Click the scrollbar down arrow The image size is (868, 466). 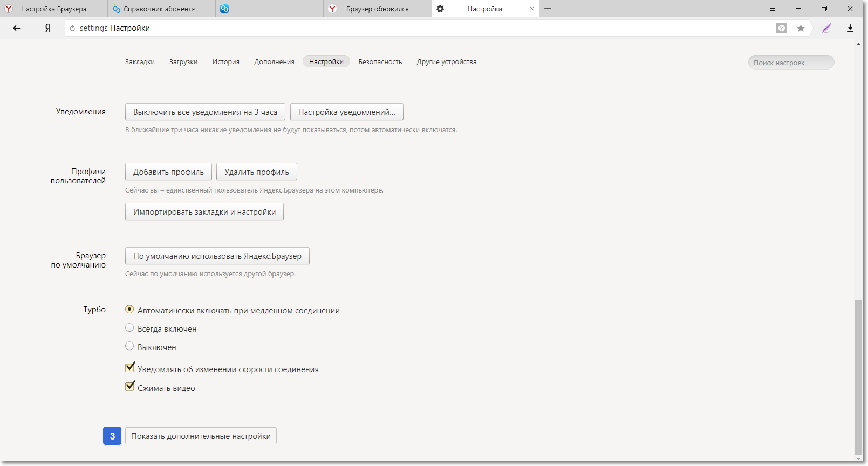click(x=858, y=459)
